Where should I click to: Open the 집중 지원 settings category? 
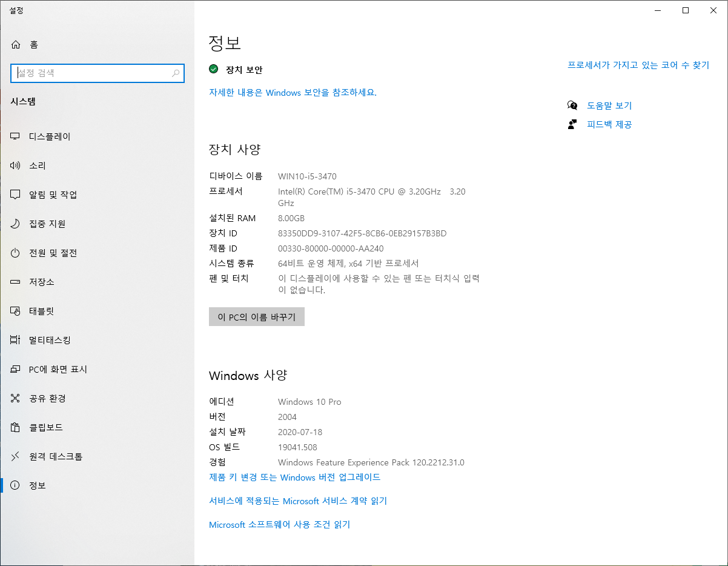[x=97, y=224]
